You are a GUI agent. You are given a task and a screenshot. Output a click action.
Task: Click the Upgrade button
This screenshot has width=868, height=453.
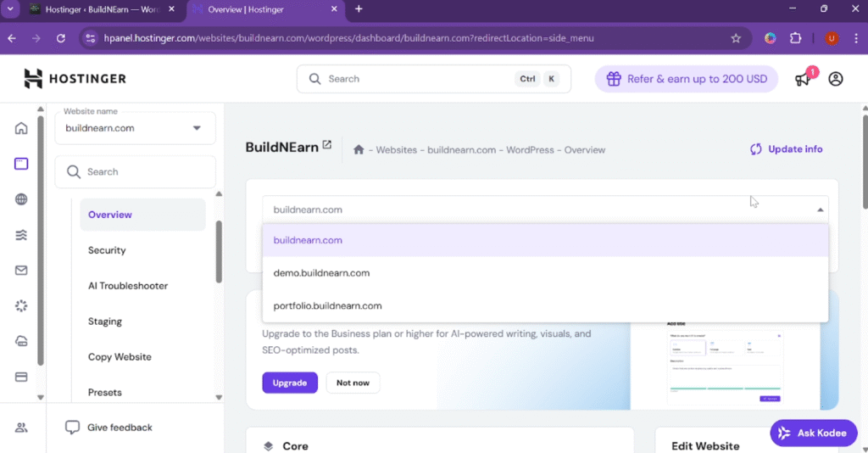[289, 383]
